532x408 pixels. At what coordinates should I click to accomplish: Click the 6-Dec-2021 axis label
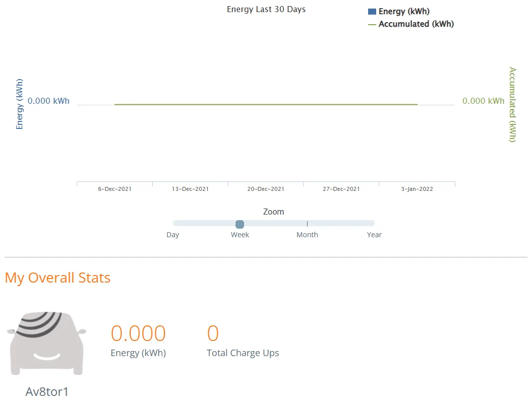click(114, 189)
